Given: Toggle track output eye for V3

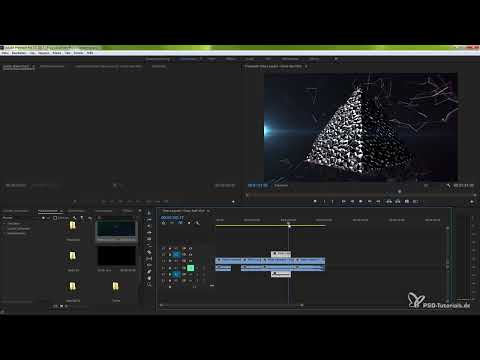Looking at the screenshot, I should click(x=190, y=249).
